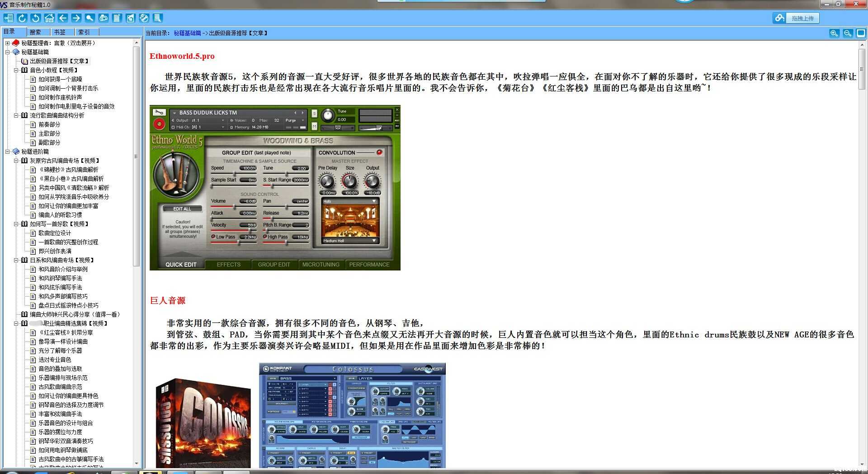This screenshot has height=474, width=868.
Task: Toggle the table of contents panel icon
Action: (8, 18)
